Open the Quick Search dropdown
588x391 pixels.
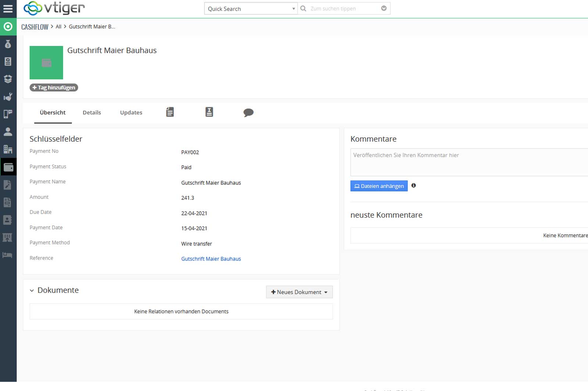pyautogui.click(x=251, y=8)
